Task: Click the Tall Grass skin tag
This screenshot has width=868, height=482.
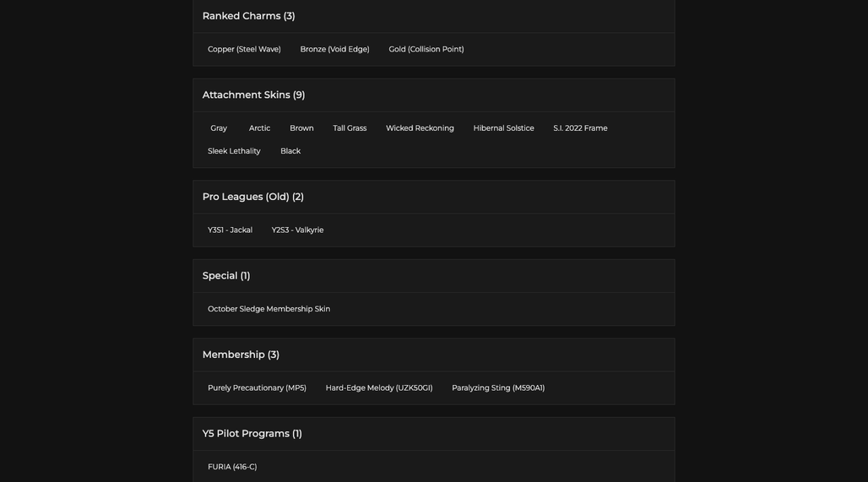Action: [x=350, y=128]
